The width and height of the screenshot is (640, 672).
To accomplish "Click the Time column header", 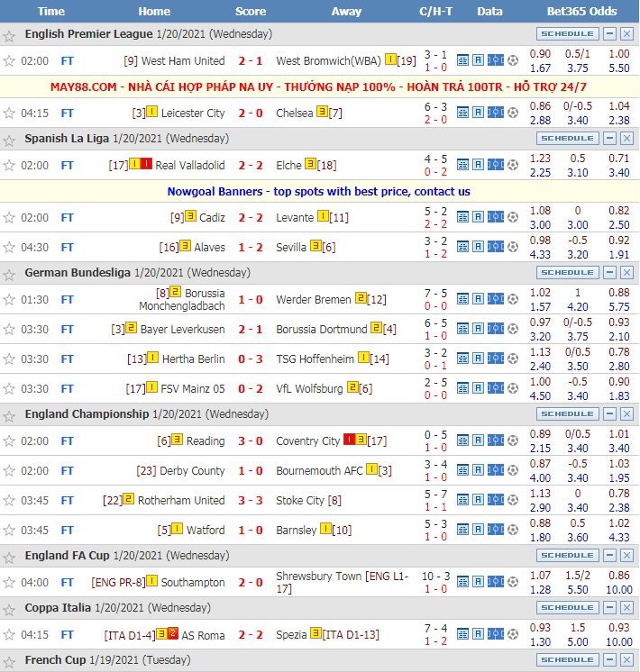I will click(x=51, y=12).
